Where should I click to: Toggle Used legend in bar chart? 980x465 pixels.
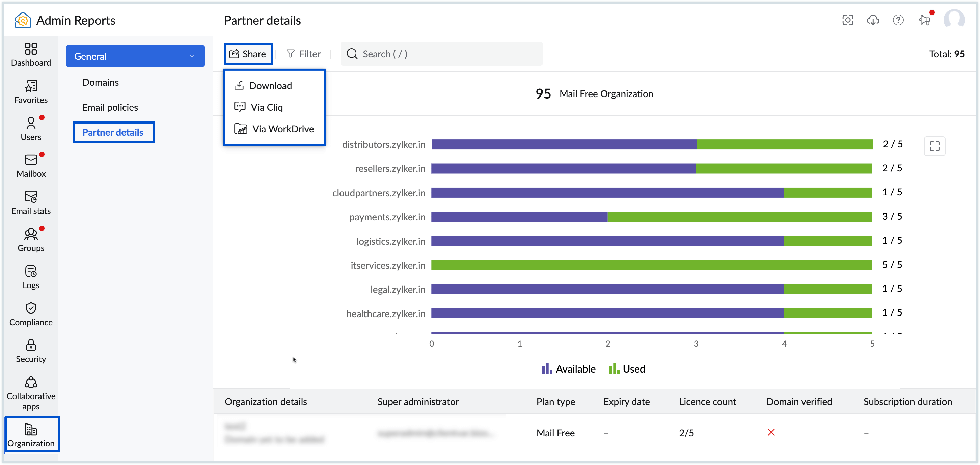626,369
